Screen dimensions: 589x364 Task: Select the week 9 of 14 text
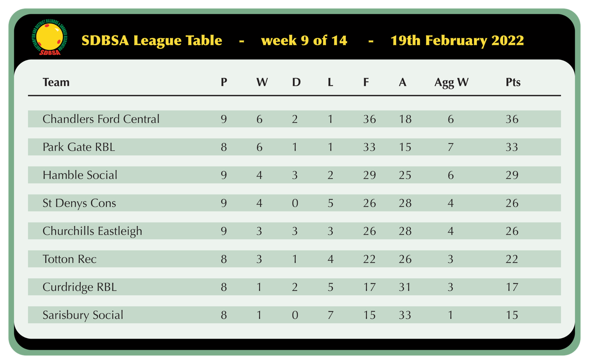[304, 40]
